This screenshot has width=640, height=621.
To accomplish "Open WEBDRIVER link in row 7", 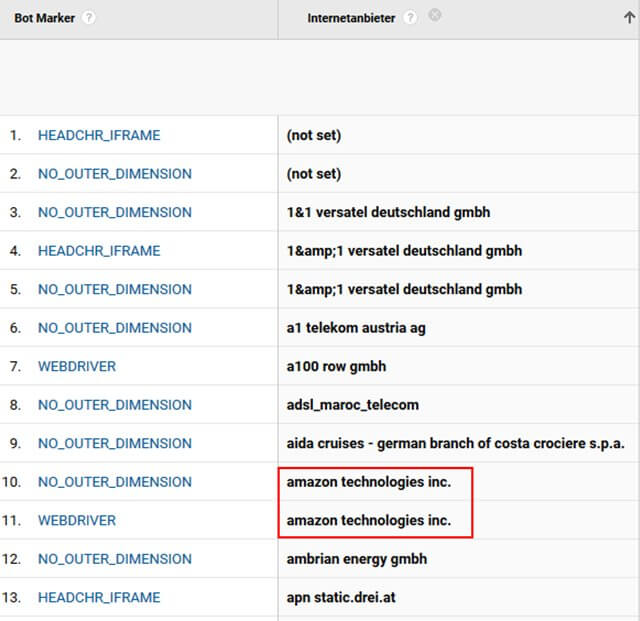I will tap(77, 366).
